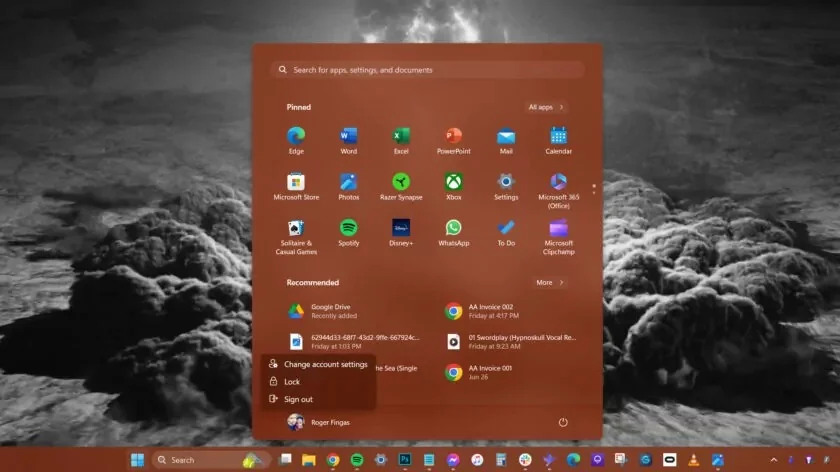Launch the Xbox app
This screenshot has width=840, height=472.
453,186
